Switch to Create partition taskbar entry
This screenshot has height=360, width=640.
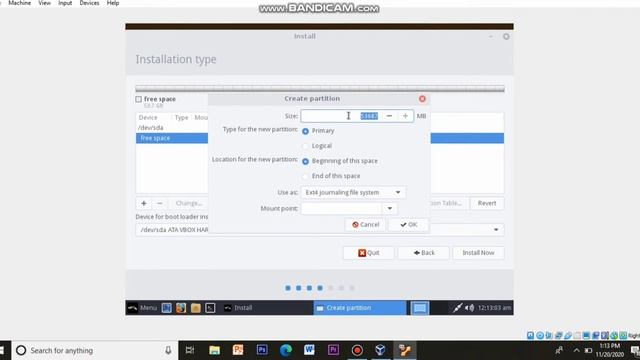(360, 308)
